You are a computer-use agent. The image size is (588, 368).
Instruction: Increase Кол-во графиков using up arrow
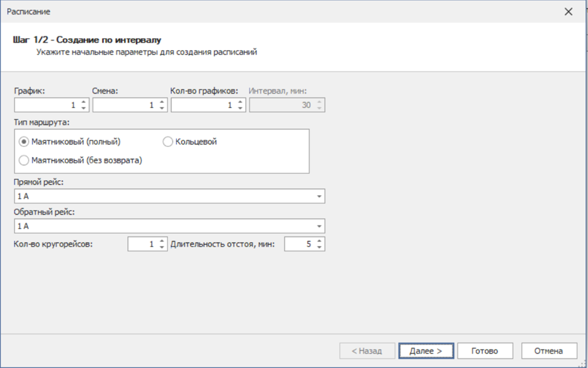[x=240, y=102]
